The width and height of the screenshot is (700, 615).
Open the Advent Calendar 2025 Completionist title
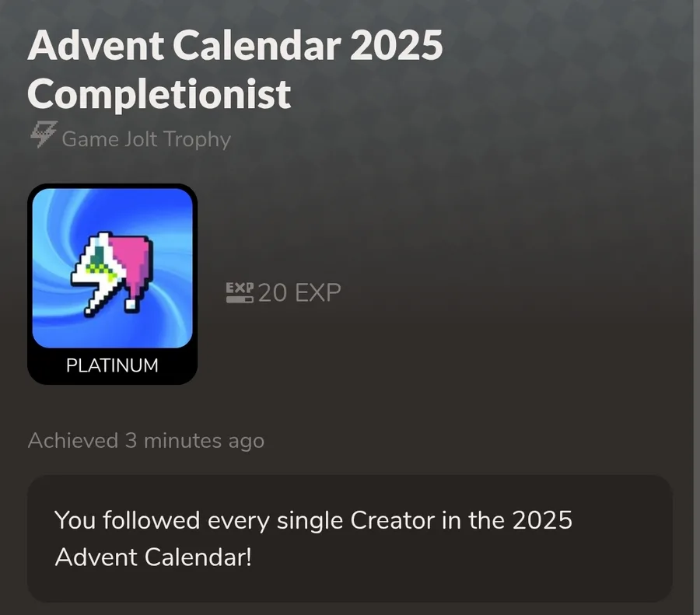point(235,71)
